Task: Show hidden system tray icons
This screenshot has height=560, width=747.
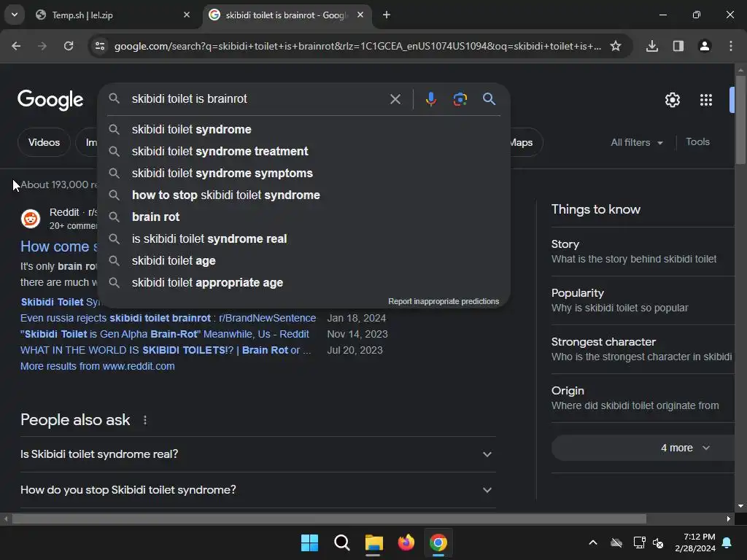Action: (x=593, y=542)
